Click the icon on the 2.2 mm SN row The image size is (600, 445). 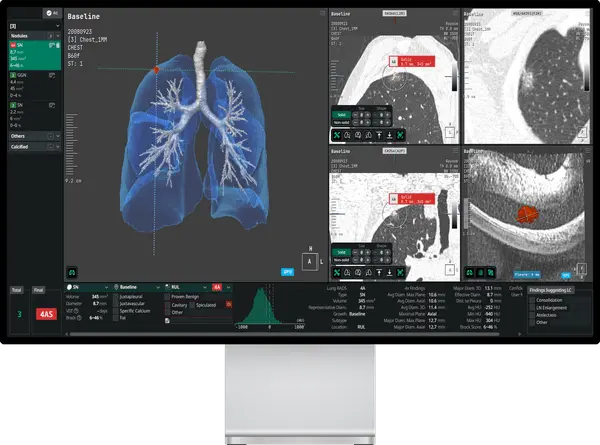tap(52, 105)
